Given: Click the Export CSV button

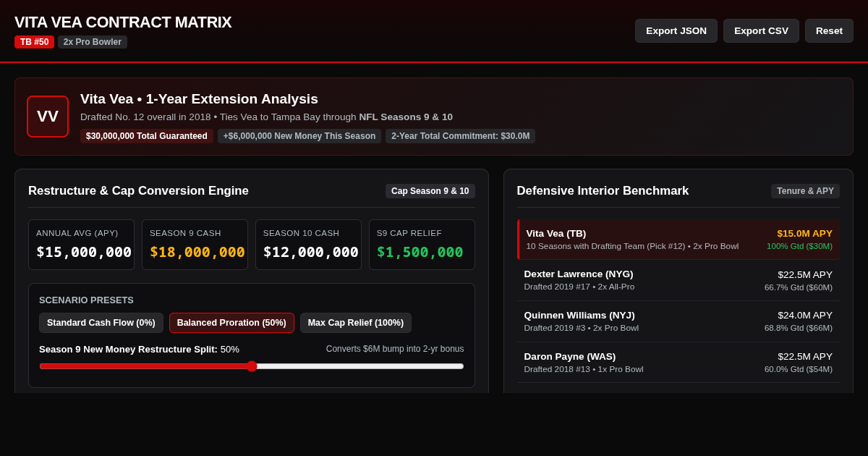Looking at the screenshot, I should pyautogui.click(x=761, y=30).
